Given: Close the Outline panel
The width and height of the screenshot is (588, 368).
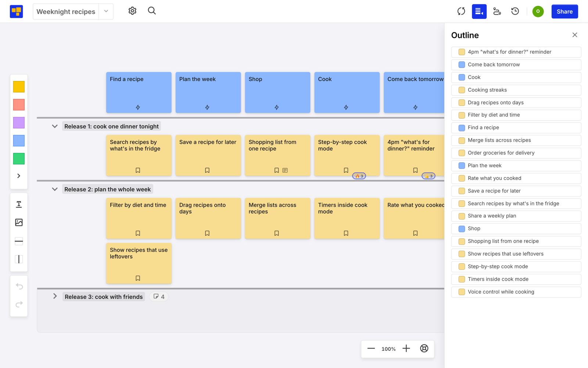Looking at the screenshot, I should tap(575, 35).
